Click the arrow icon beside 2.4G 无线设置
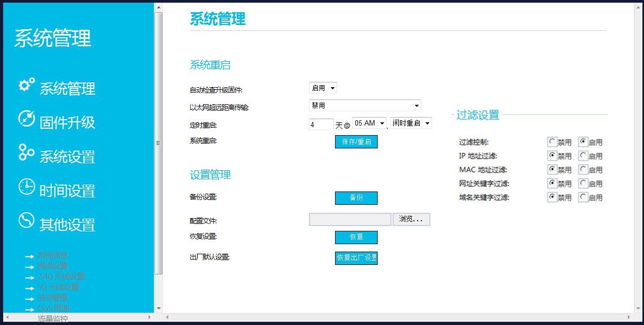This screenshot has height=325, width=644. (x=30, y=278)
